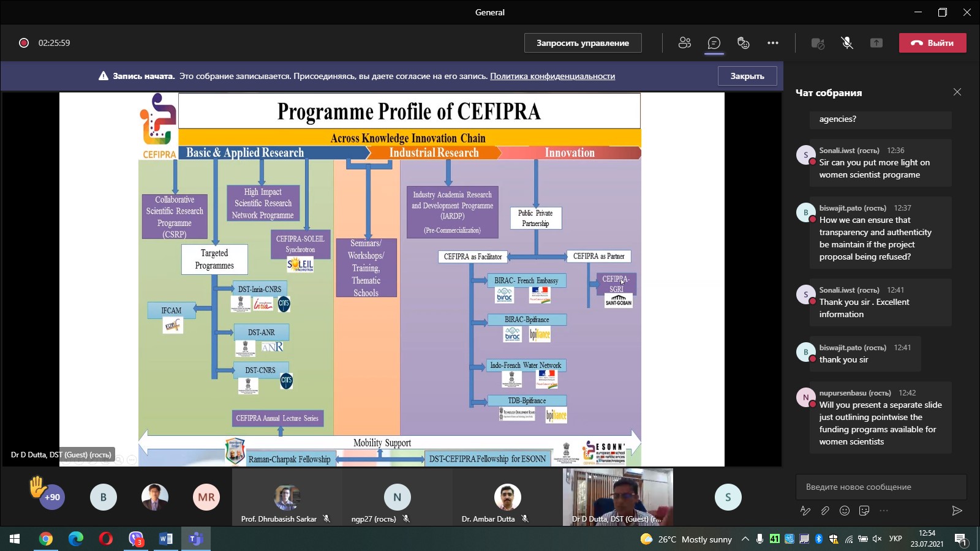Select the ngp27 participant tile
Viewport: 980px width, 551px height.
tap(397, 497)
